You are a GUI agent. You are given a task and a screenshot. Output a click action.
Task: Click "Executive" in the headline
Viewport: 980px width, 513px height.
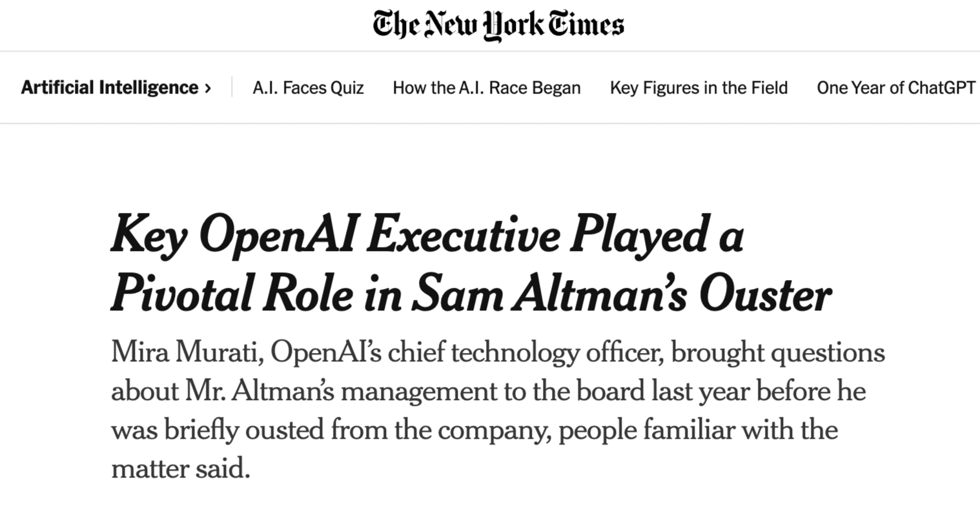coord(464,236)
